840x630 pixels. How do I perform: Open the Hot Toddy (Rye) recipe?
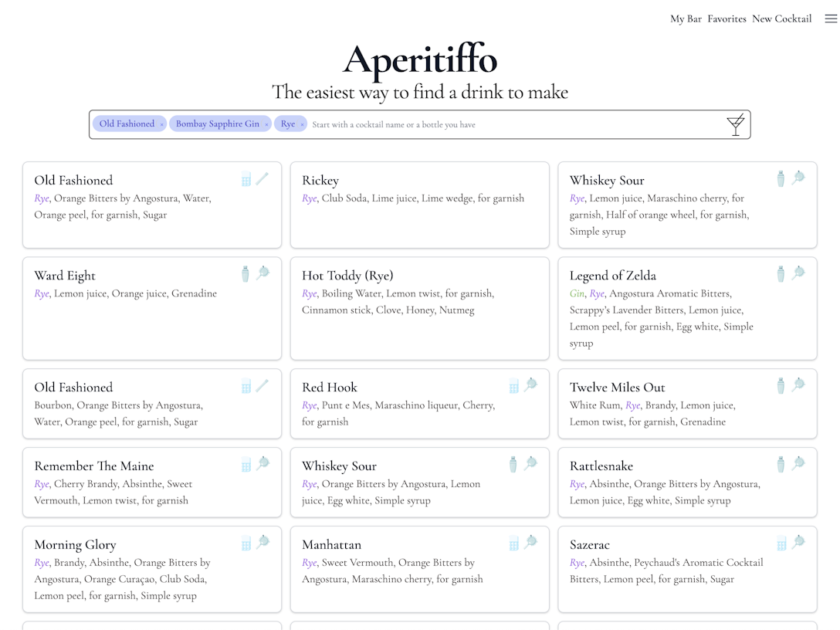click(x=419, y=309)
